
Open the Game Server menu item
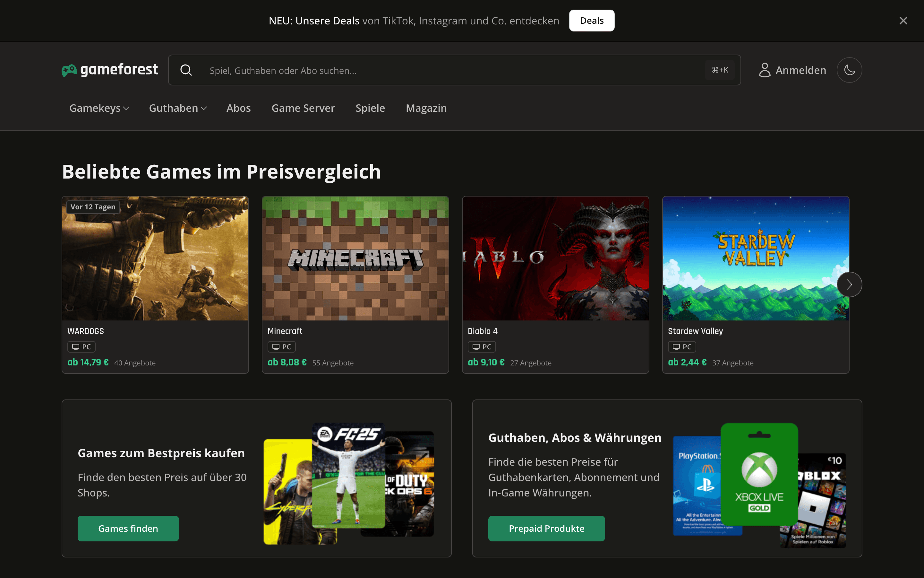click(303, 108)
